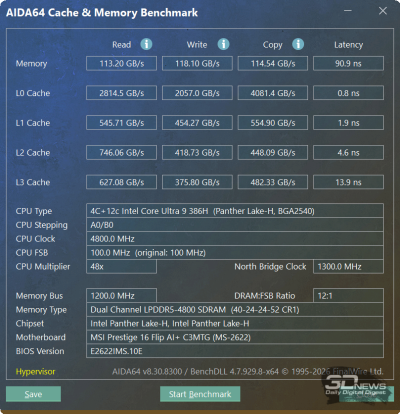Click the Memory Type LPDDR5-4800 field

pos(235,310)
